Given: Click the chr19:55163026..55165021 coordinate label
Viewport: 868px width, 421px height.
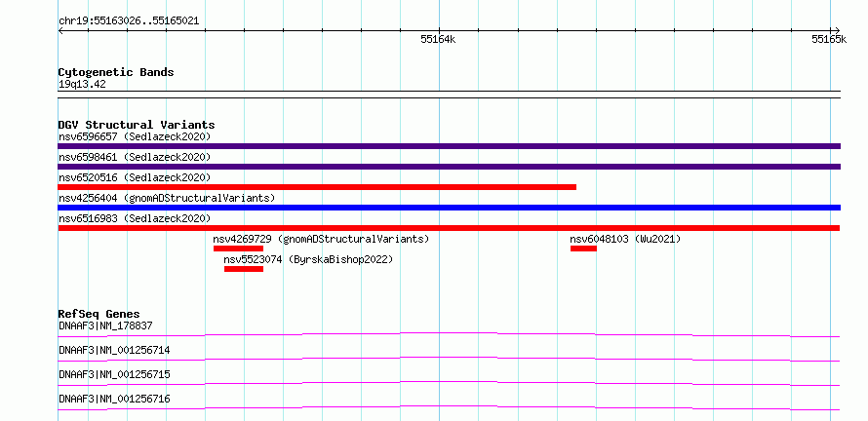Looking at the screenshot, I should (129, 21).
